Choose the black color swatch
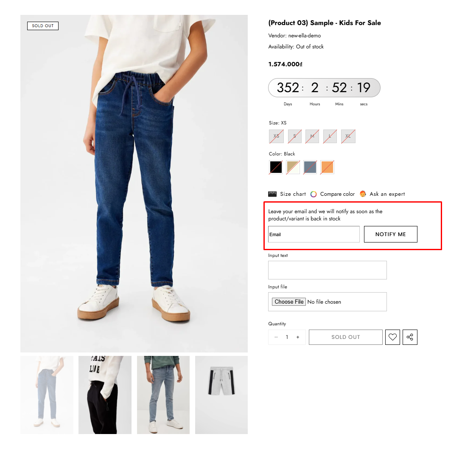The width and height of the screenshot is (476, 454). (276, 167)
